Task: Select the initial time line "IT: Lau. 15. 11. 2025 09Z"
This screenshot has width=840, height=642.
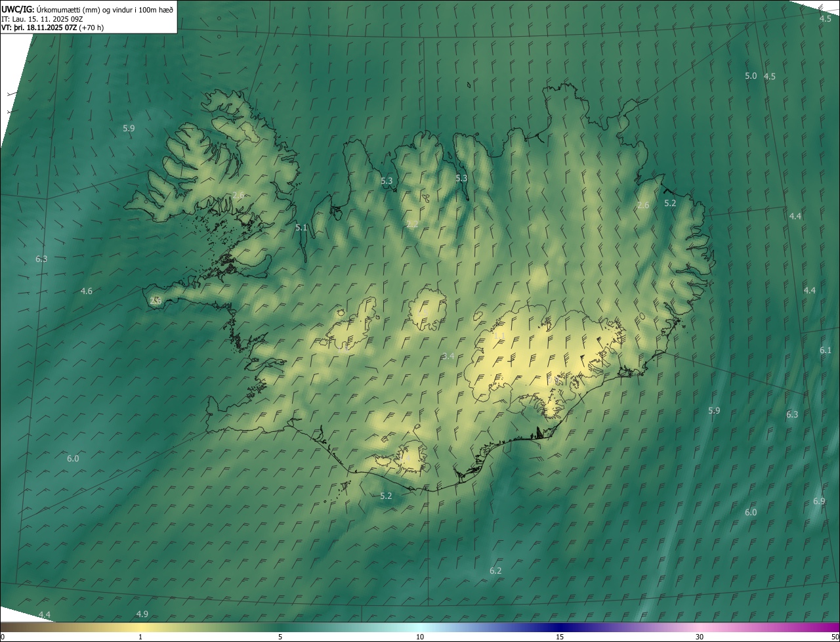Action: click(x=42, y=18)
